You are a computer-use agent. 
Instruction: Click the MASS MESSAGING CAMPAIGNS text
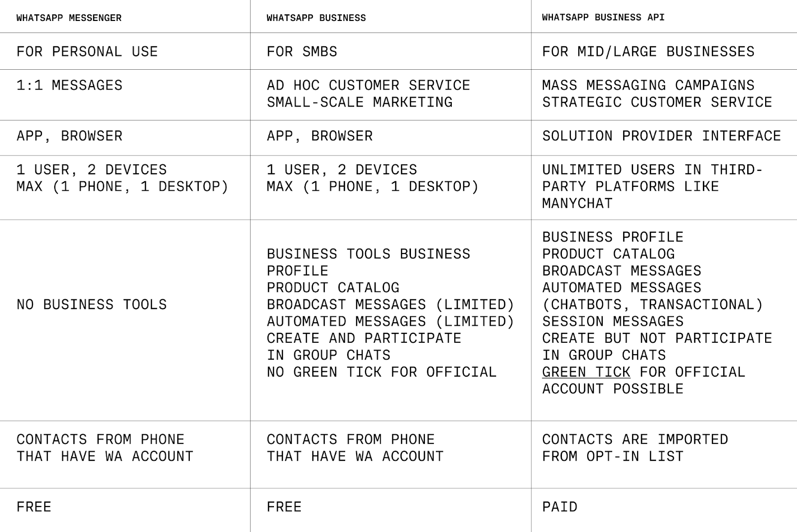click(648, 85)
